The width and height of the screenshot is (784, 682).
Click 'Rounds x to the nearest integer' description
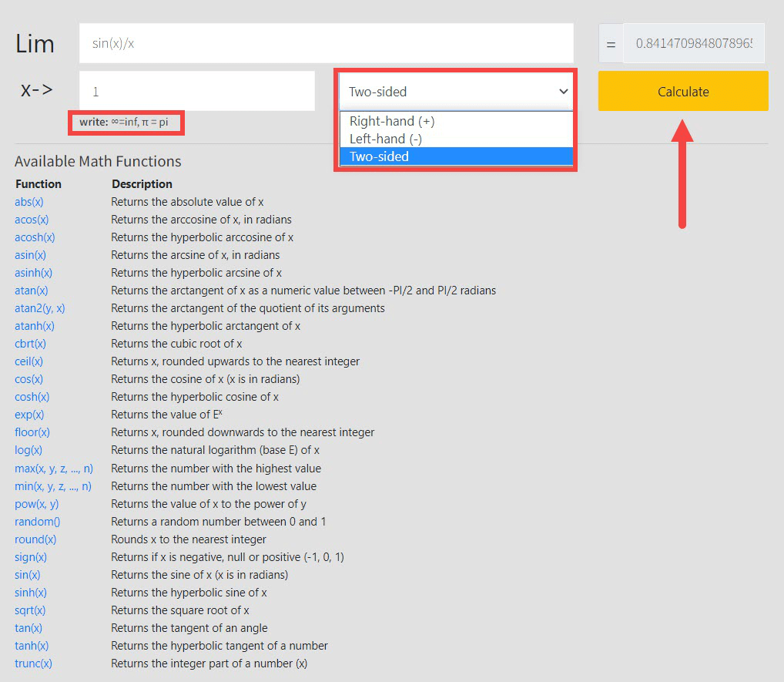pyautogui.click(x=189, y=539)
